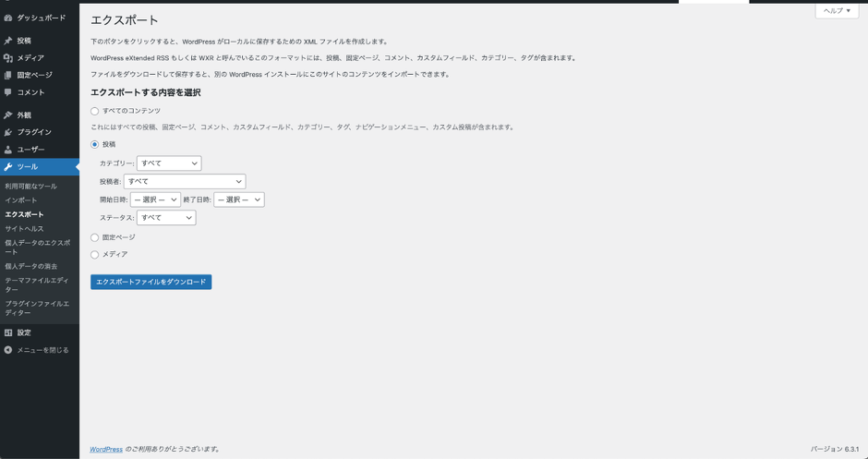The image size is (868, 459).
Task: Click the ユーザー person icon
Action: click(x=7, y=150)
